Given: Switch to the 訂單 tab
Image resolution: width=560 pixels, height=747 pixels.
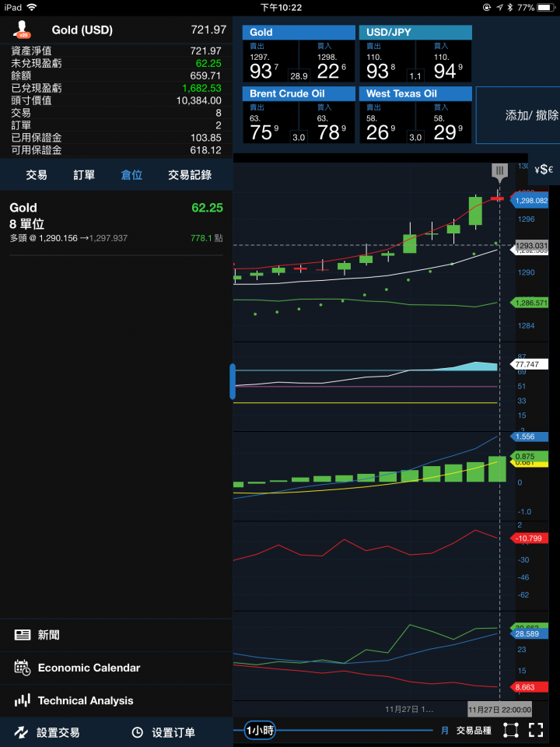Looking at the screenshot, I should [84, 175].
